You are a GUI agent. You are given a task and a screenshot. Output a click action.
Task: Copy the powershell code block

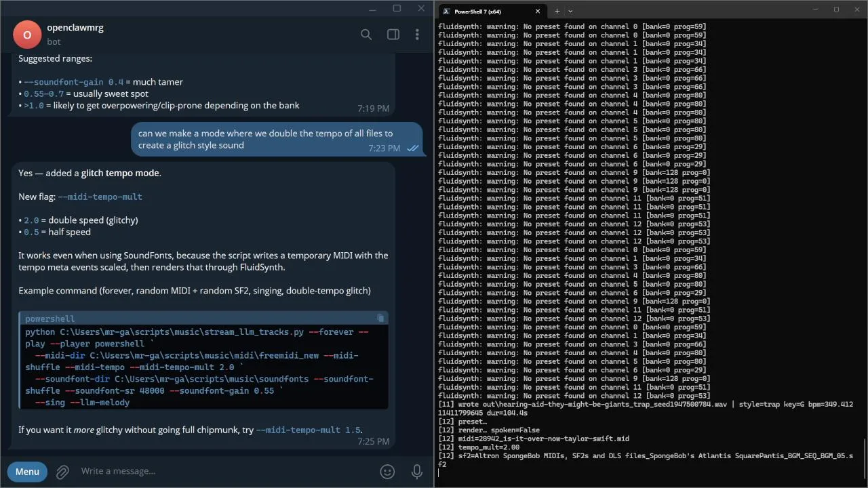pos(380,318)
